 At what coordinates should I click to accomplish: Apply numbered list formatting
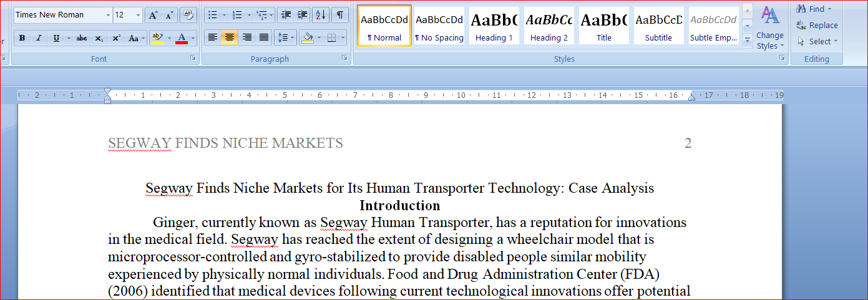[237, 15]
